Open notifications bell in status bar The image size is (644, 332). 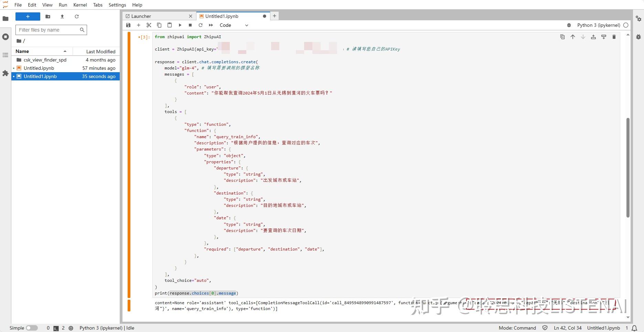[x=635, y=328]
